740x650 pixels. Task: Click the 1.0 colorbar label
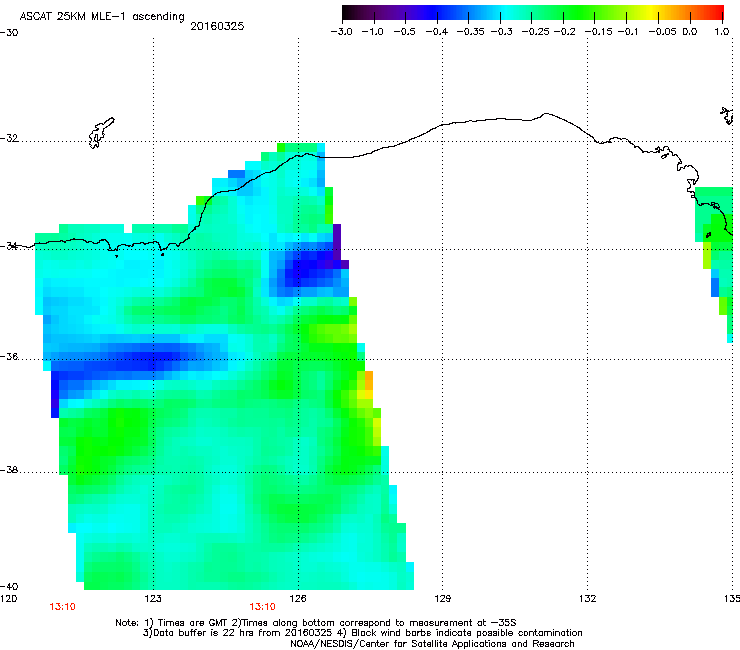tap(721, 32)
